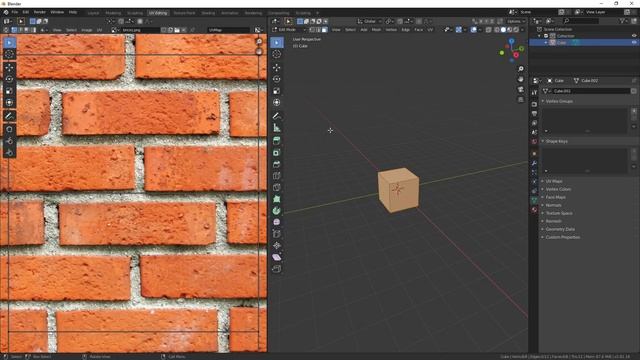This screenshot has height=360, width=640.
Task: Toggle camera view icon in 3D viewport
Action: [521, 89]
